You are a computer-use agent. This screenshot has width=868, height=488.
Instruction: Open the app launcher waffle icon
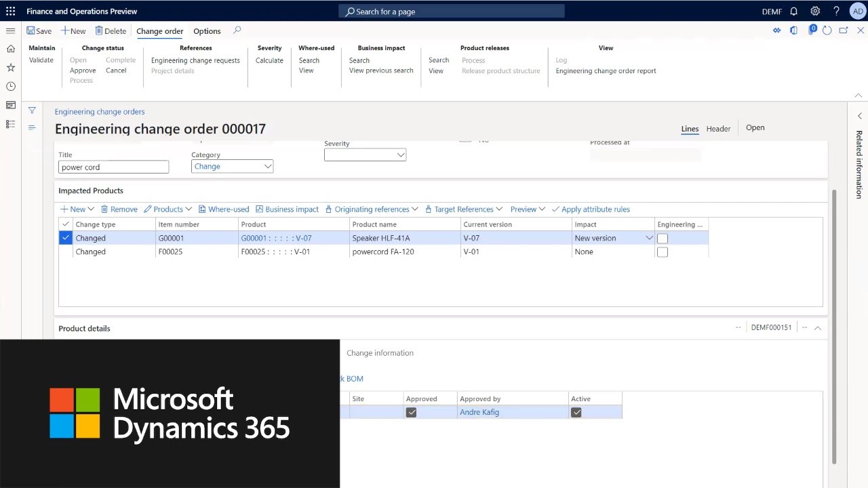click(10, 11)
